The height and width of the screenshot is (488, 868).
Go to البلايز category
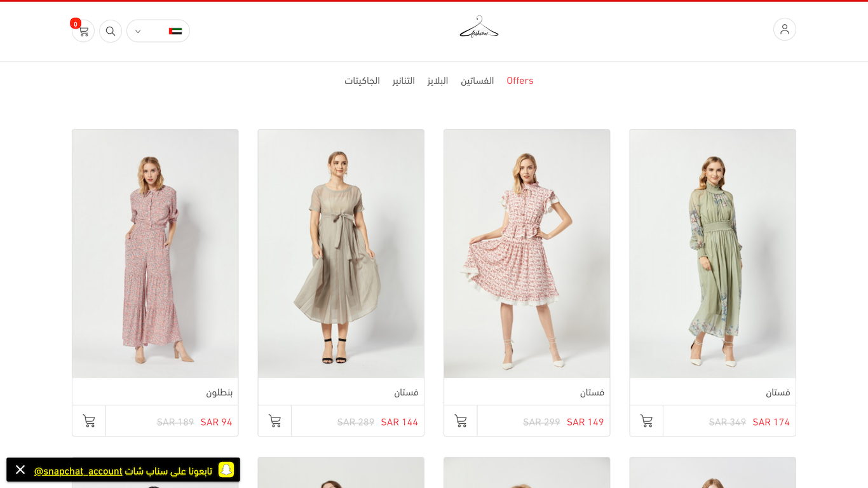[x=438, y=81]
